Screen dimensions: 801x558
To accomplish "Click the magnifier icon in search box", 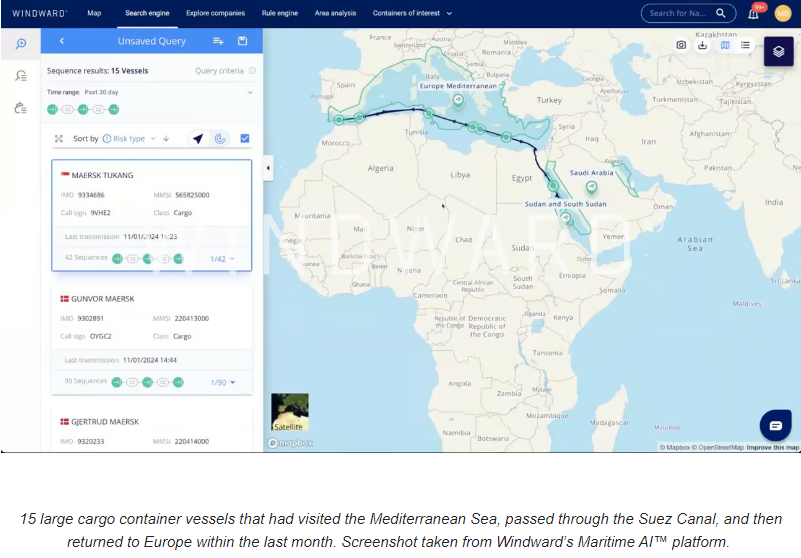I will click(x=721, y=13).
